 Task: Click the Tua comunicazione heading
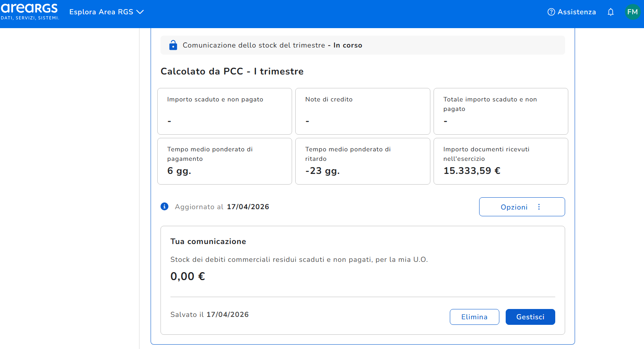point(208,241)
